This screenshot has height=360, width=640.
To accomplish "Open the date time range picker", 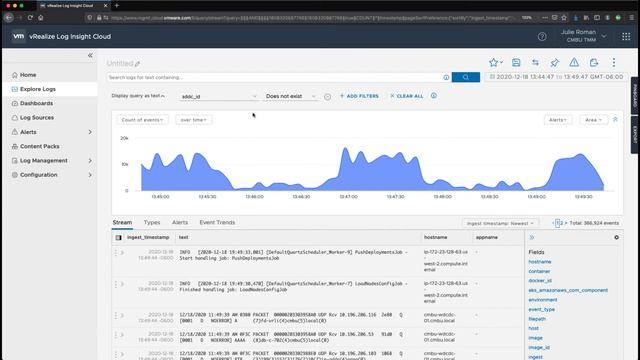I will (556, 77).
